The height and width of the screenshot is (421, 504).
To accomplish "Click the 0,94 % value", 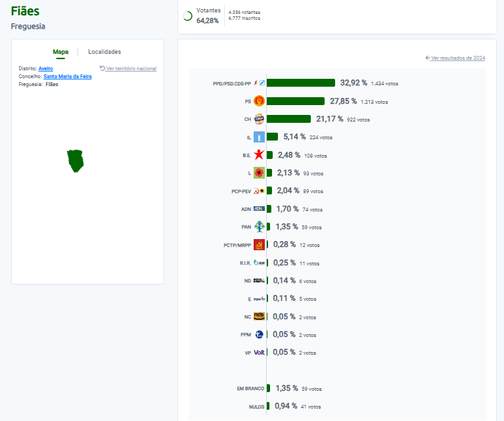I will pyautogui.click(x=286, y=406).
